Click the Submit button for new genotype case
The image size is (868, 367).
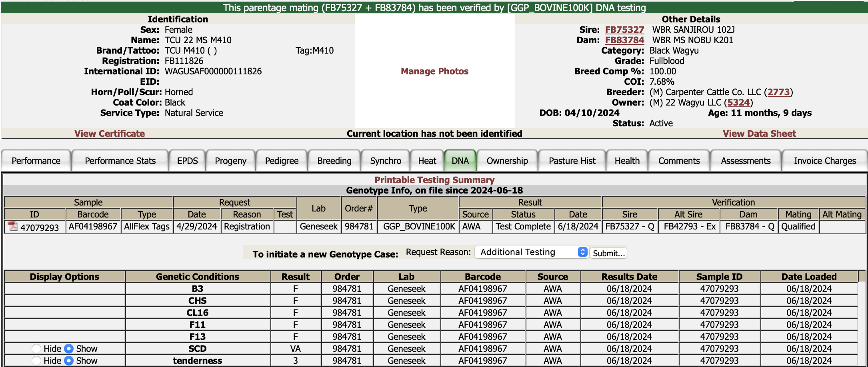(x=608, y=253)
